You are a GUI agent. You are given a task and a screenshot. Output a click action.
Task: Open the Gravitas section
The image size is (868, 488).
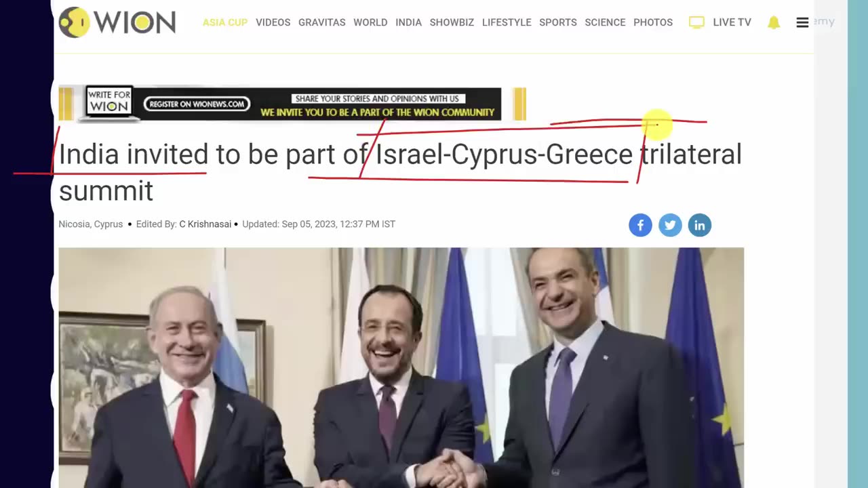[x=322, y=22]
